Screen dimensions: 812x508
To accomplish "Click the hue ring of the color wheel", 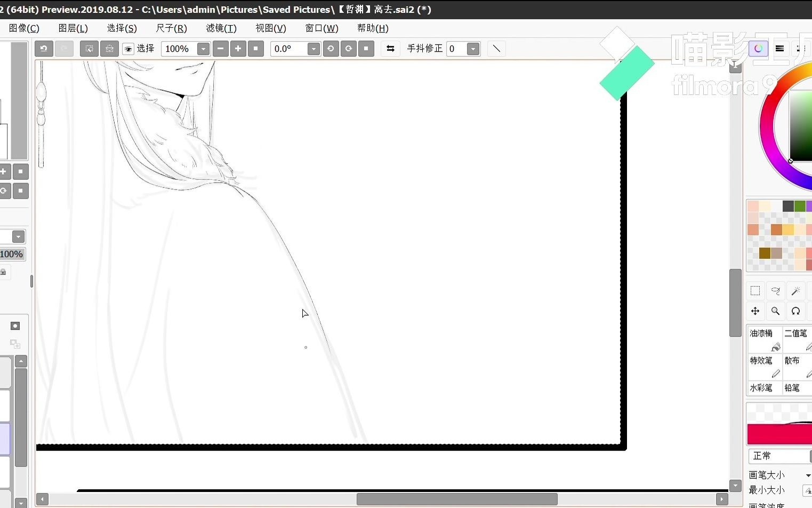I will (x=766, y=126).
